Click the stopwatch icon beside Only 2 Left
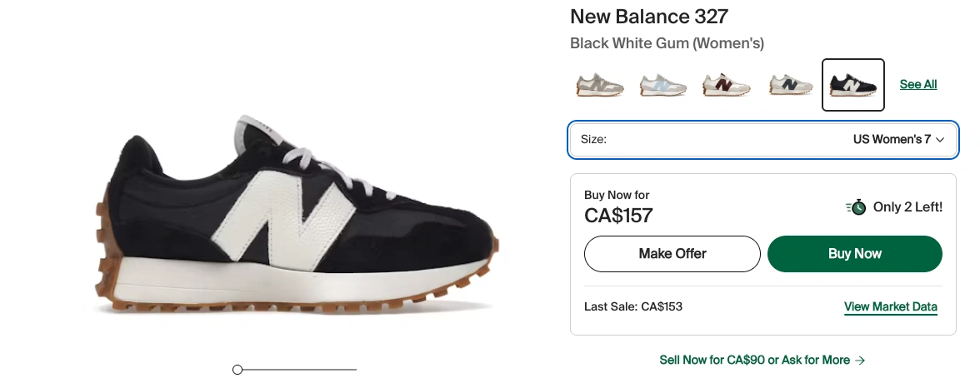980x383 pixels. [x=856, y=207]
